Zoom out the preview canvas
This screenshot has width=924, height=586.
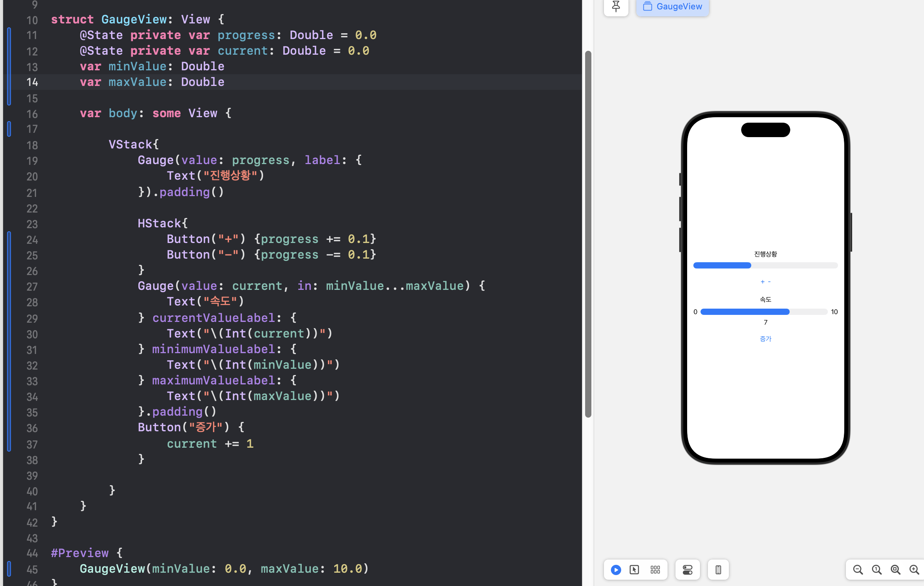[858, 570]
